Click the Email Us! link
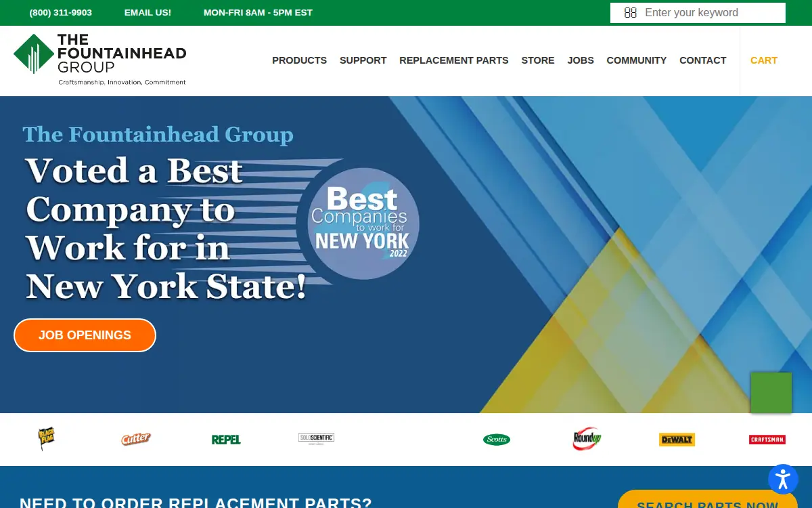The height and width of the screenshot is (508, 812). click(x=148, y=13)
